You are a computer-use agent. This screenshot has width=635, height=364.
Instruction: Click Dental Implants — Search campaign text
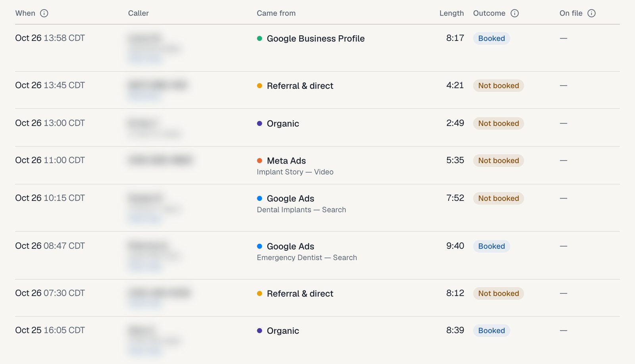(x=302, y=210)
